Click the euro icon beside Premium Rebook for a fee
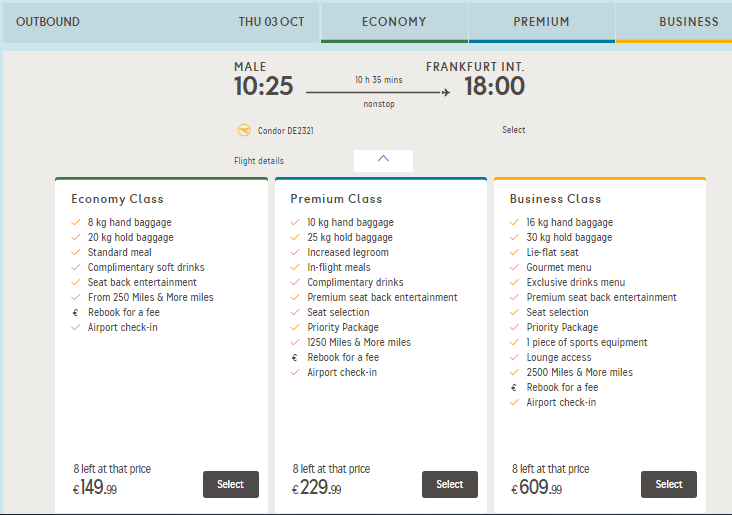732x515 pixels. [295, 358]
